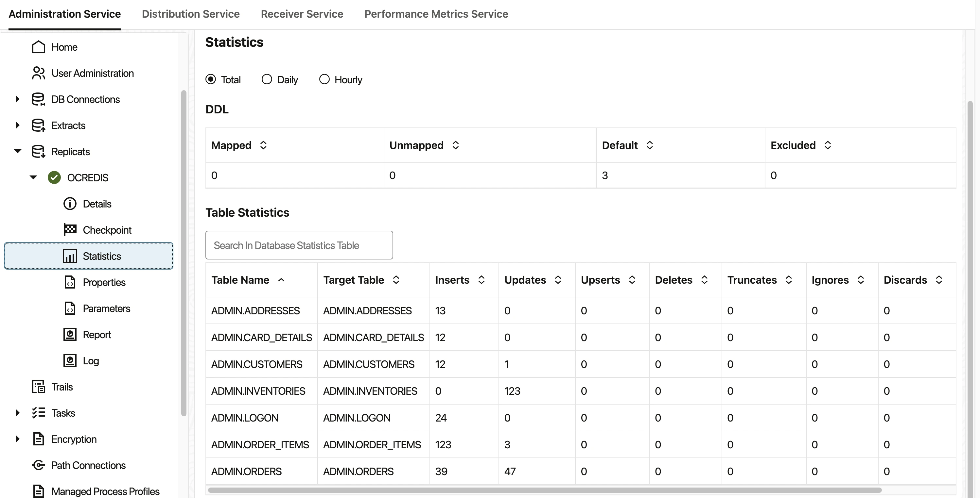Collapse the Replicats tree node

(x=17, y=151)
